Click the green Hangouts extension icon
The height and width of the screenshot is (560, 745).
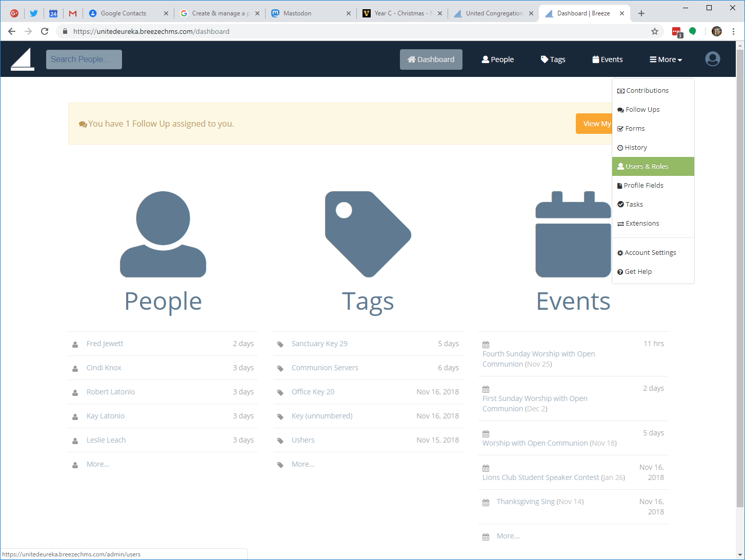tap(692, 31)
